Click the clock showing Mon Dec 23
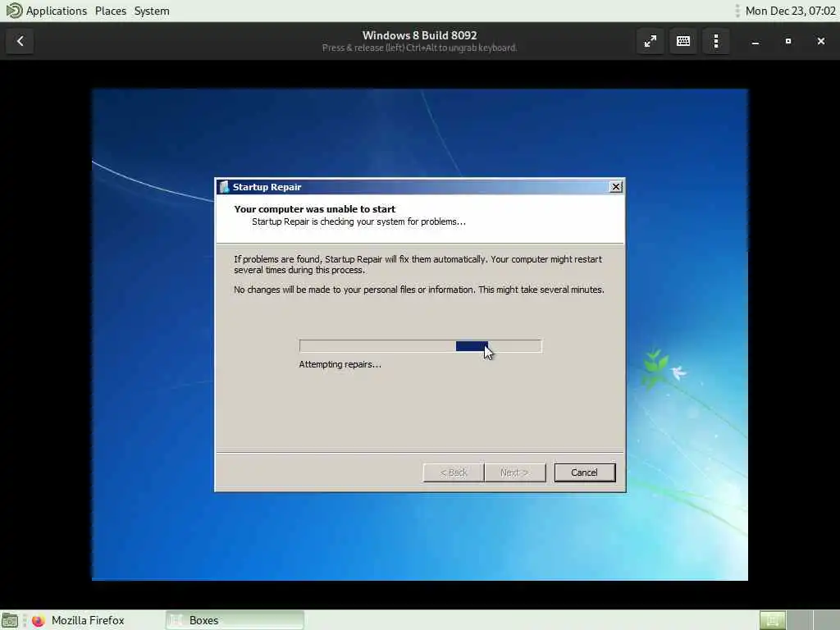840x630 pixels. [790, 11]
